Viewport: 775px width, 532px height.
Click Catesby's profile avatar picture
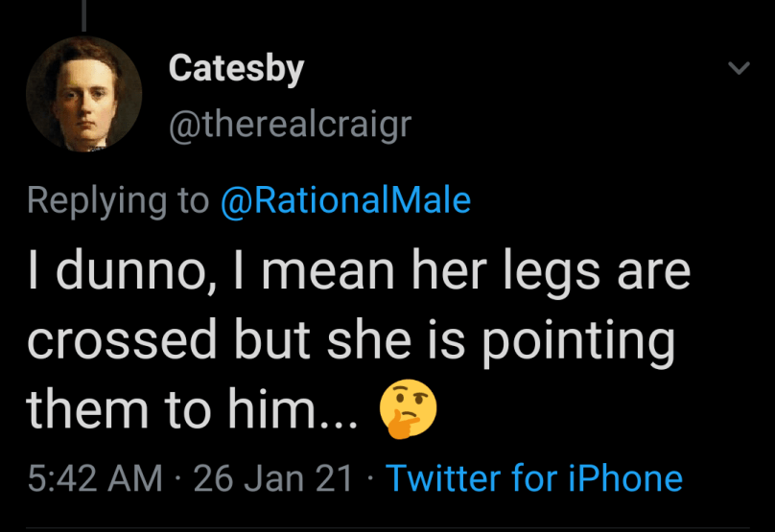tap(84, 94)
